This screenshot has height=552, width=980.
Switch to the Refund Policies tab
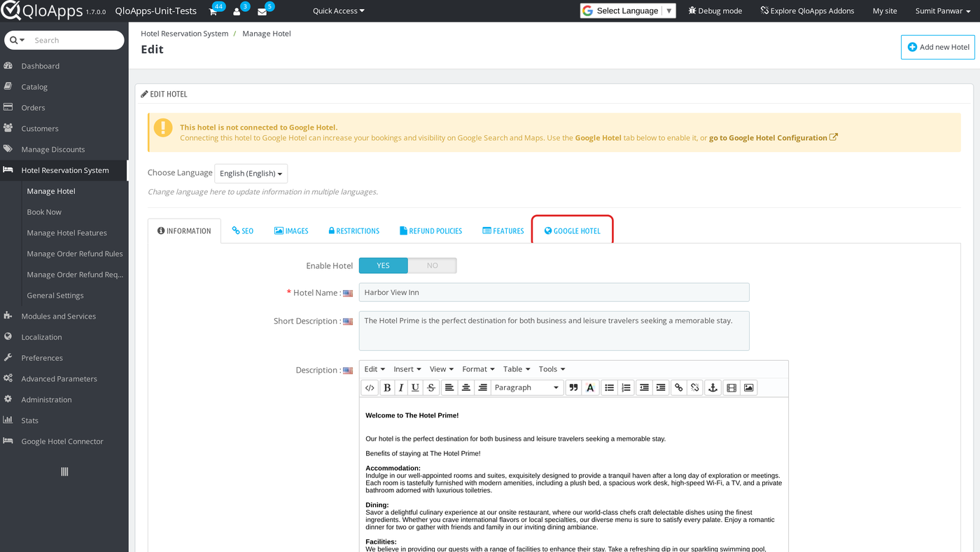431,231
